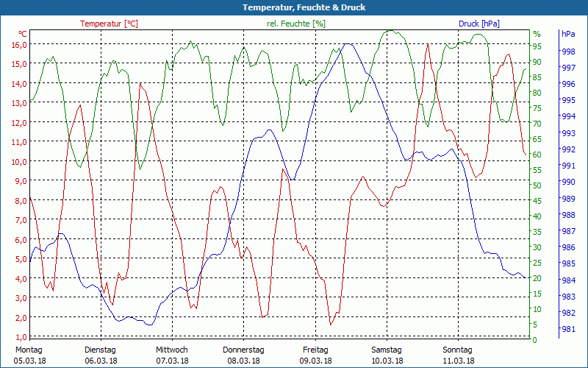Click the '10.03.18' date label
Screen dimensions: 588x368
pos(387,361)
